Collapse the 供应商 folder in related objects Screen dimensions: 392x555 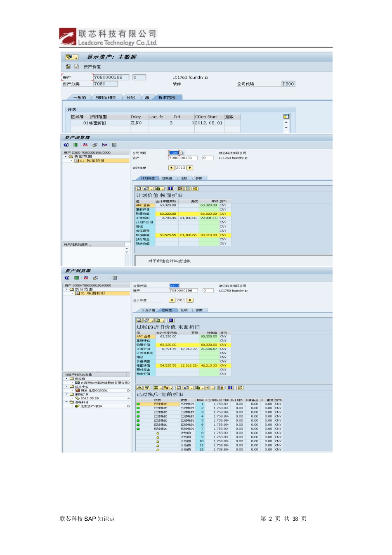[66, 379]
